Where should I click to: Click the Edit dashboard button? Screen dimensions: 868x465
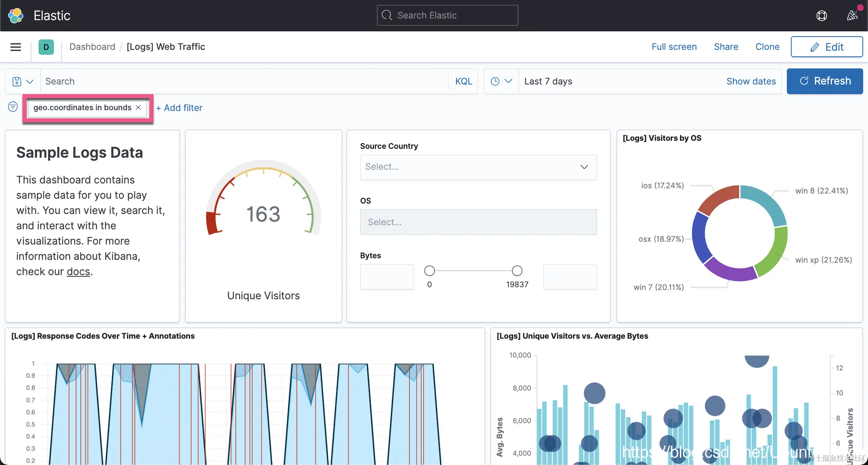pyautogui.click(x=827, y=47)
